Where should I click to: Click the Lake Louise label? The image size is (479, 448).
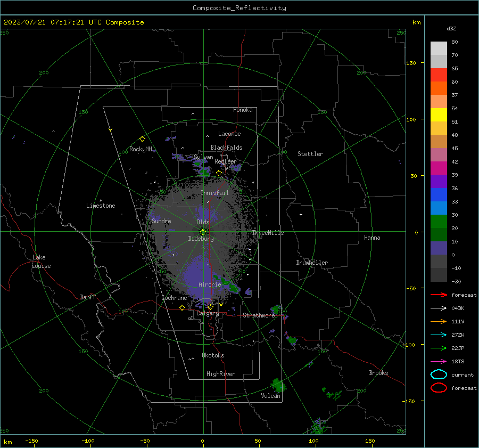click(41, 262)
